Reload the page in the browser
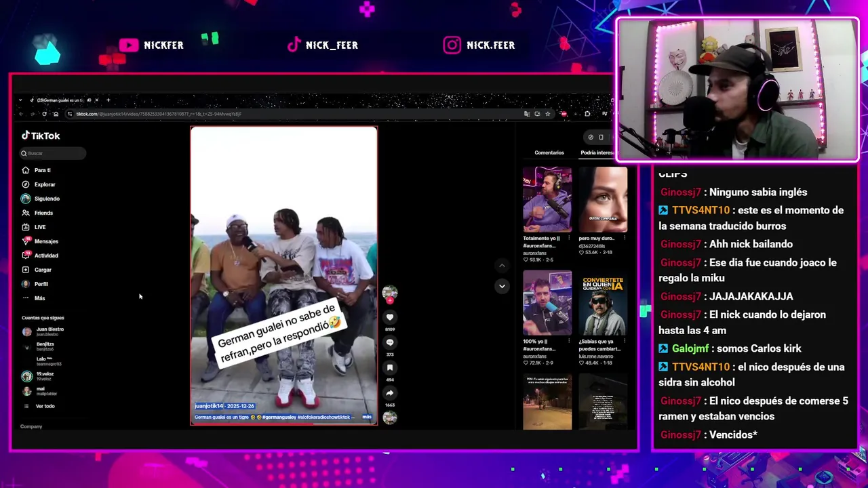Screen dimensions: 868x488 [x=45, y=114]
